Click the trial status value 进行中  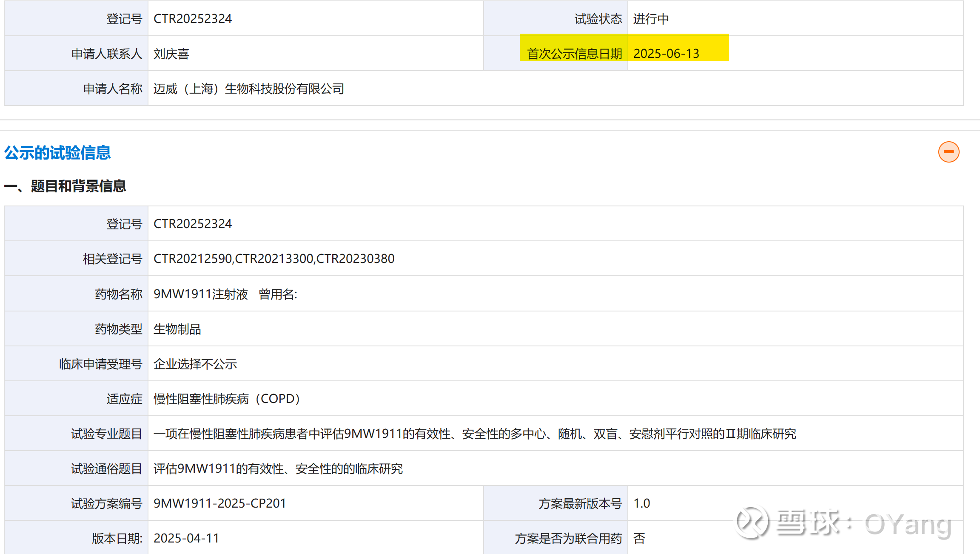[651, 19]
